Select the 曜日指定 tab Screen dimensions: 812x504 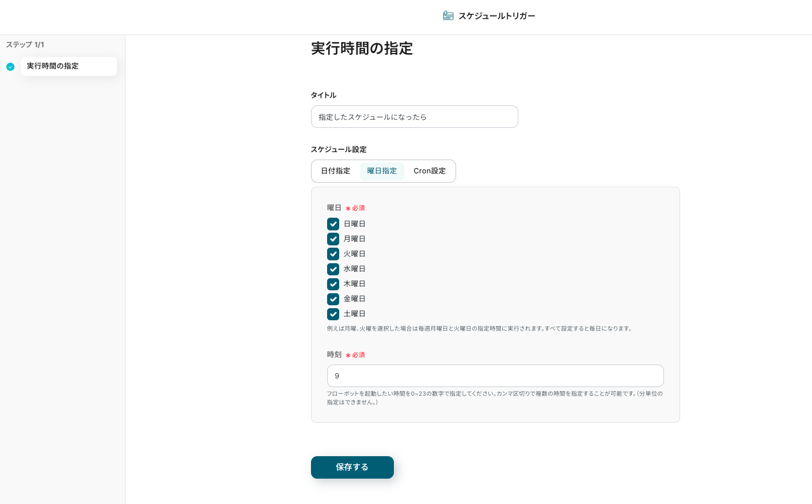[x=382, y=171]
